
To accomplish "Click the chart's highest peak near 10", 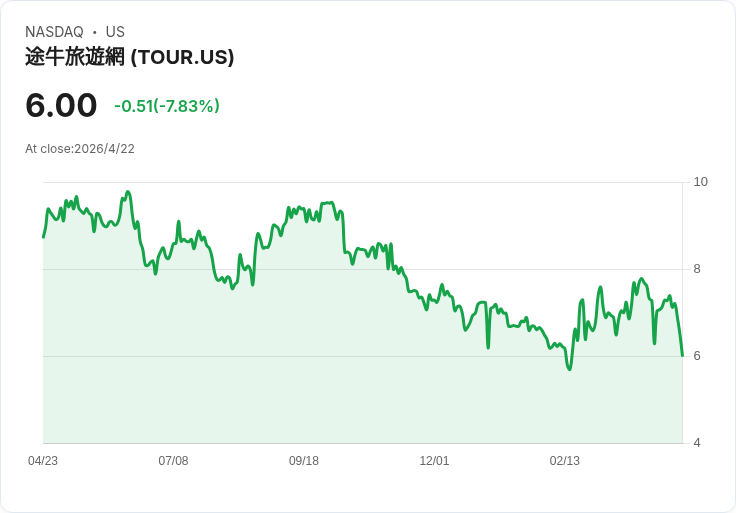I will [128, 192].
